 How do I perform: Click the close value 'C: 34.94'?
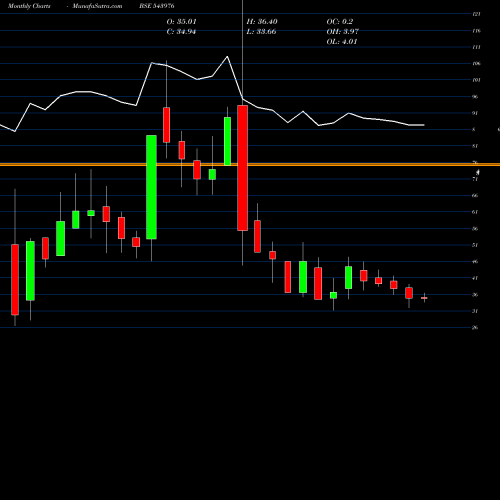click(181, 32)
